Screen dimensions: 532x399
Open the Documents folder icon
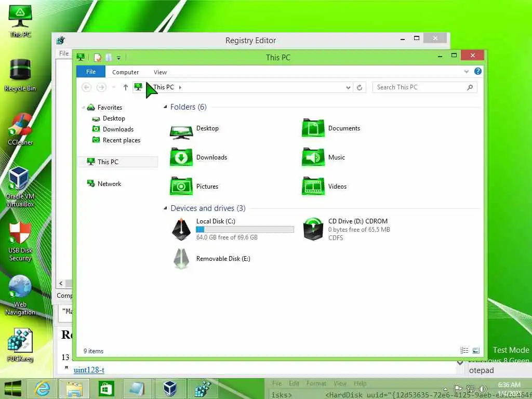[x=313, y=128]
